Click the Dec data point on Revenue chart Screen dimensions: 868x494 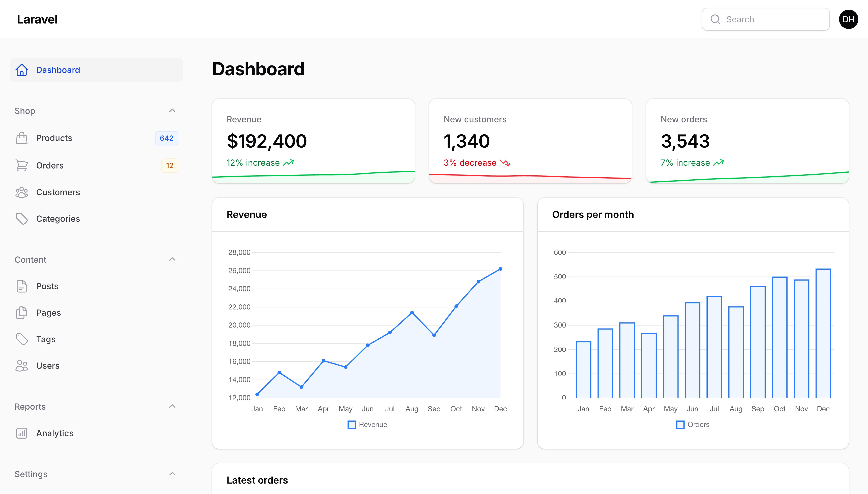click(500, 269)
